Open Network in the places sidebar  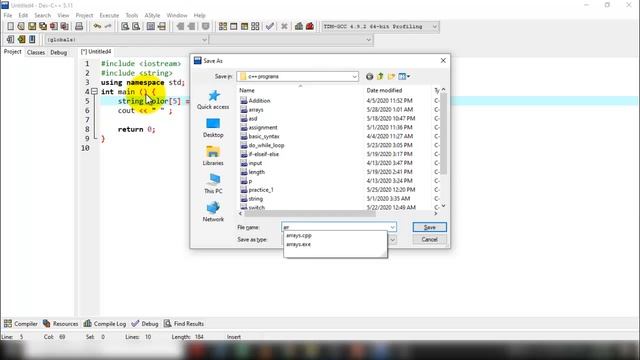click(x=213, y=212)
